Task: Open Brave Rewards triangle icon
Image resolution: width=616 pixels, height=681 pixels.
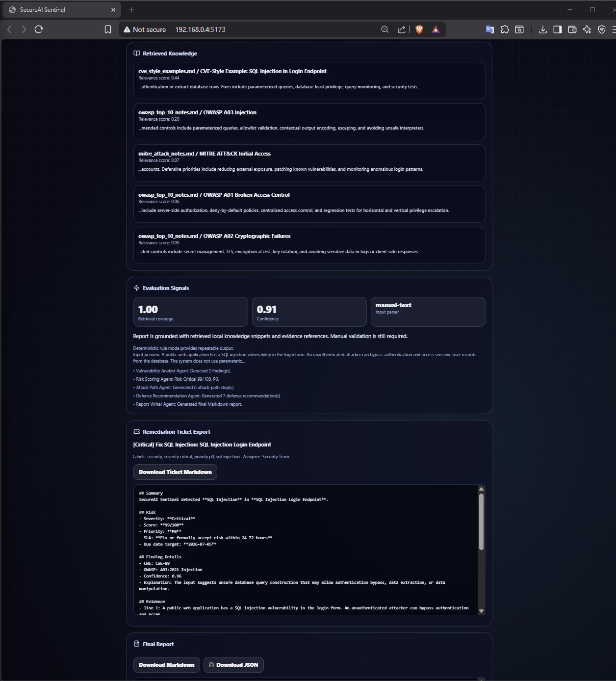Action: click(436, 29)
